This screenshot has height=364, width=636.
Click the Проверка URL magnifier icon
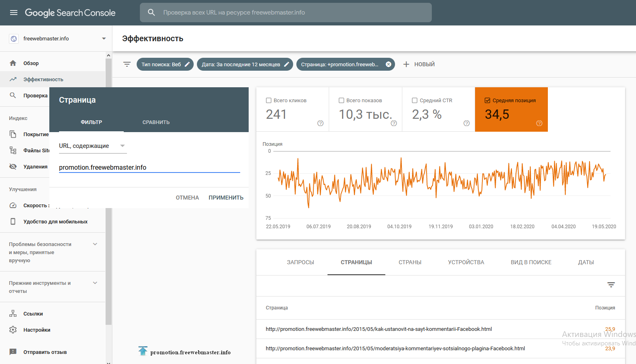tap(13, 95)
